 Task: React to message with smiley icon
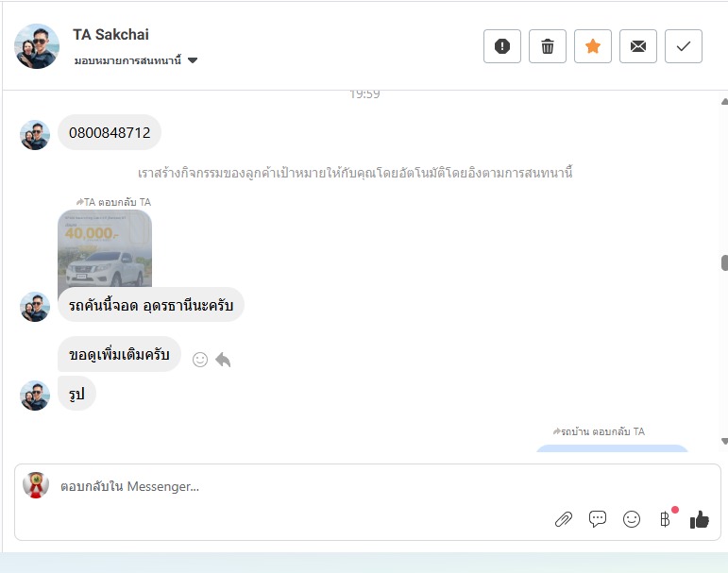(x=200, y=360)
